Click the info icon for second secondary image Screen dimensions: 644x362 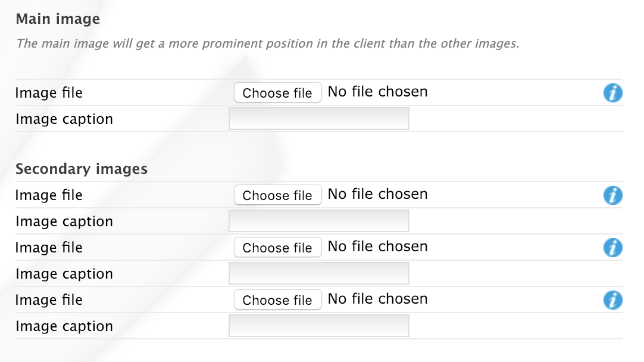pos(612,248)
